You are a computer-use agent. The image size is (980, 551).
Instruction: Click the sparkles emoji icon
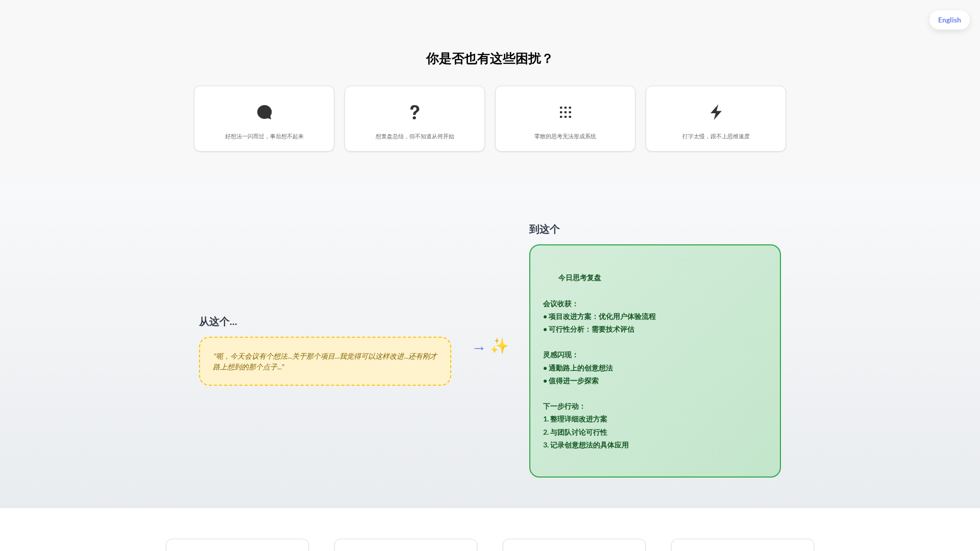[x=499, y=346]
